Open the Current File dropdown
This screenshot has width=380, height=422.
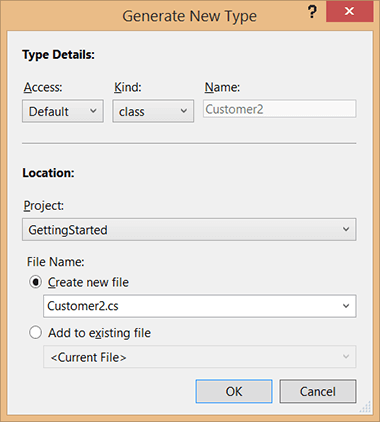(200, 357)
